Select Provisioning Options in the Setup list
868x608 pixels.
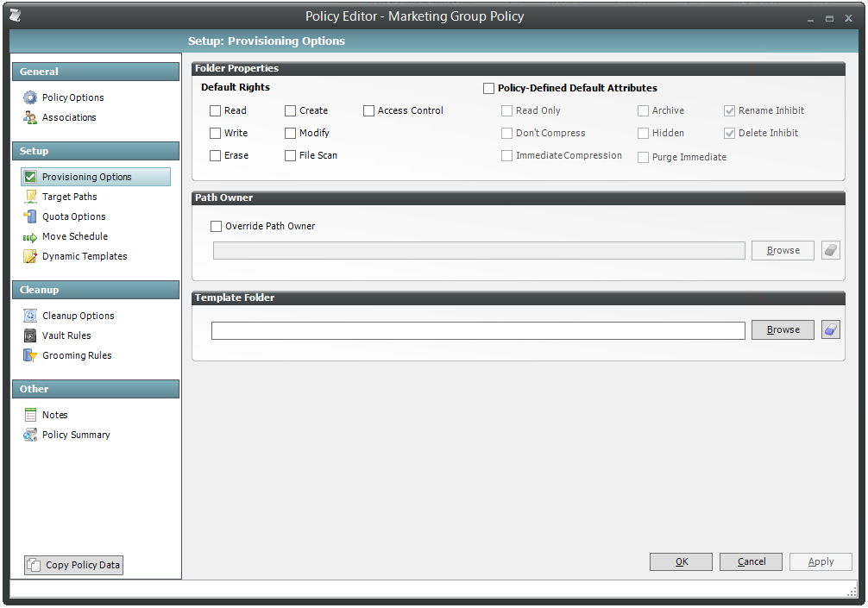tap(96, 177)
